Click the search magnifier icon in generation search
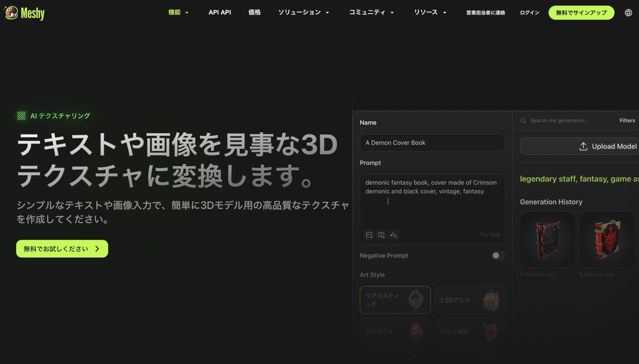Image resolution: width=639 pixels, height=364 pixels. click(x=523, y=121)
